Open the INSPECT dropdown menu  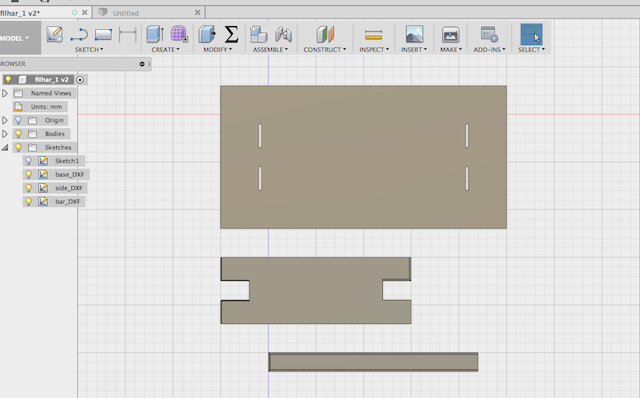(374, 49)
